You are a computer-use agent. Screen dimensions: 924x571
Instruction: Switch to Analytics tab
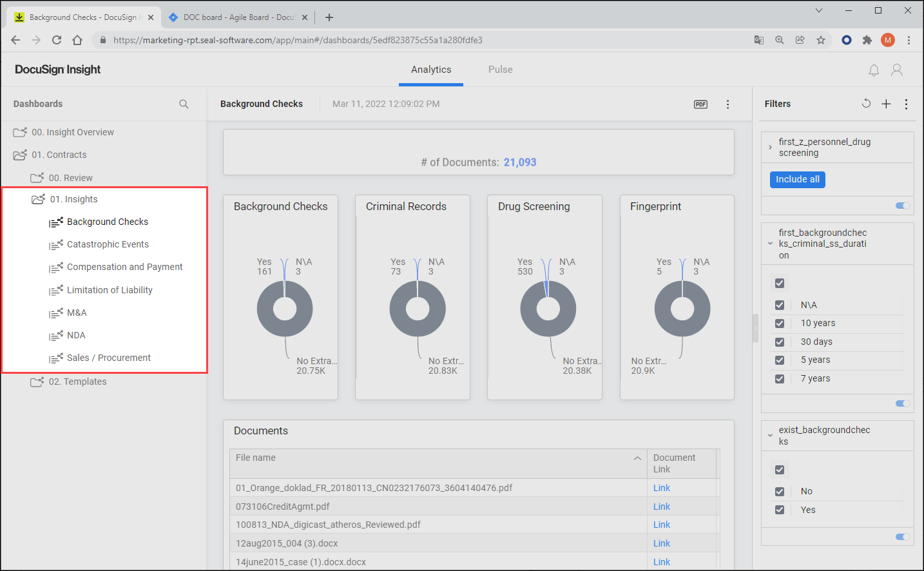[431, 70]
